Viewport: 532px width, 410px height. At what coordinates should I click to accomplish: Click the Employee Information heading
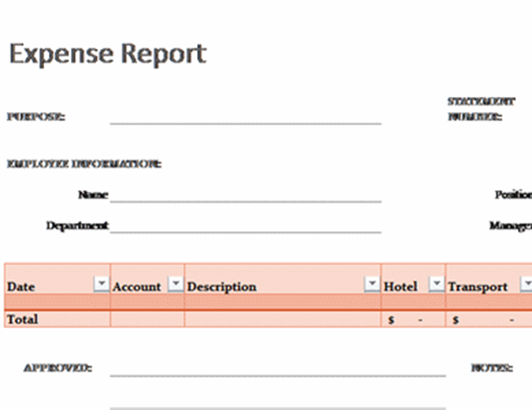tap(84, 164)
